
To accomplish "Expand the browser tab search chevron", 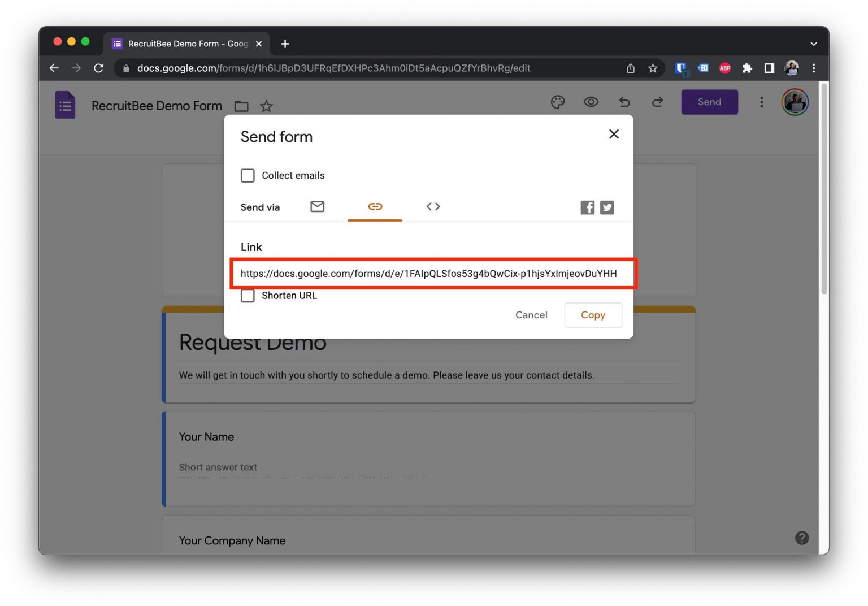I will point(813,44).
